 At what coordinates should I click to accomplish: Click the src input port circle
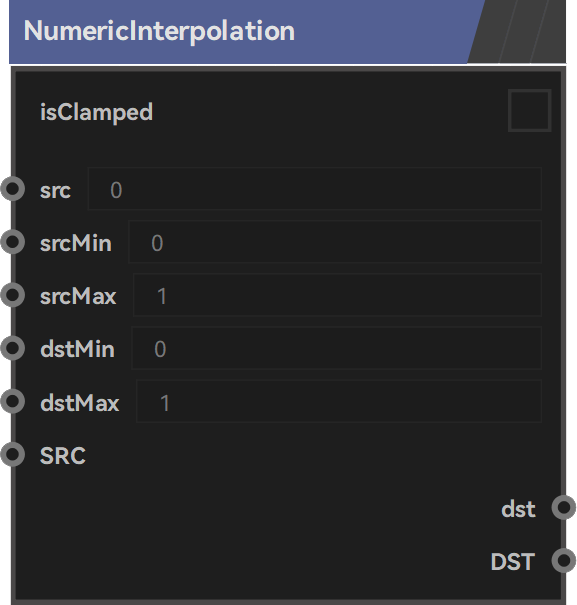[13, 189]
